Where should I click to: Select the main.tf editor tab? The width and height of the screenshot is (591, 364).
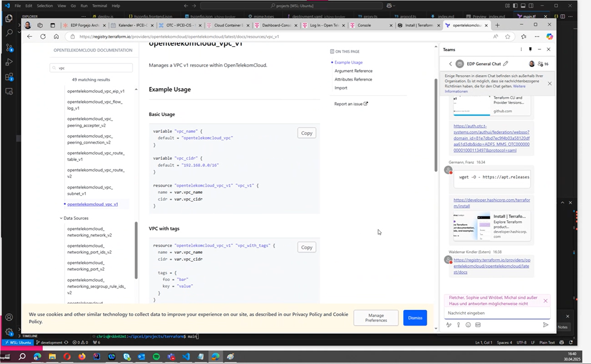(x=529, y=16)
